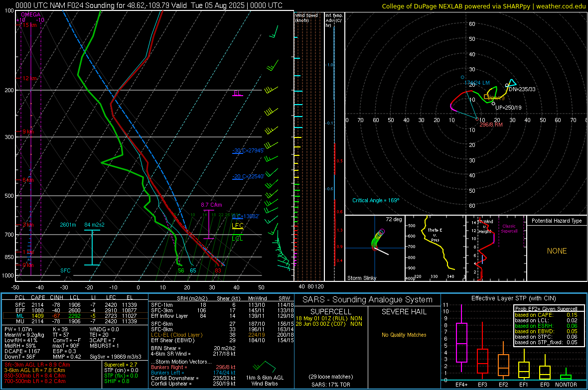588x390 pixels.
Task: Click the UP=250/19 hodograph label
Action: pos(508,108)
